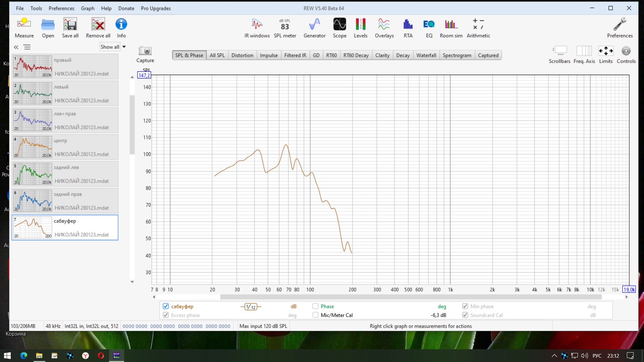The width and height of the screenshot is (644, 362).
Task: Enable the Phase trace checkbox
Action: coord(315,306)
